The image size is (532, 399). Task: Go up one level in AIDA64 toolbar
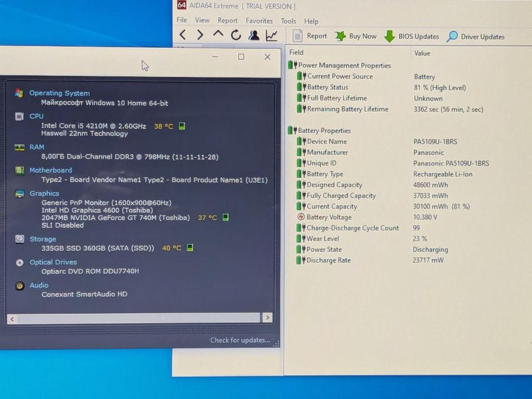tap(218, 34)
